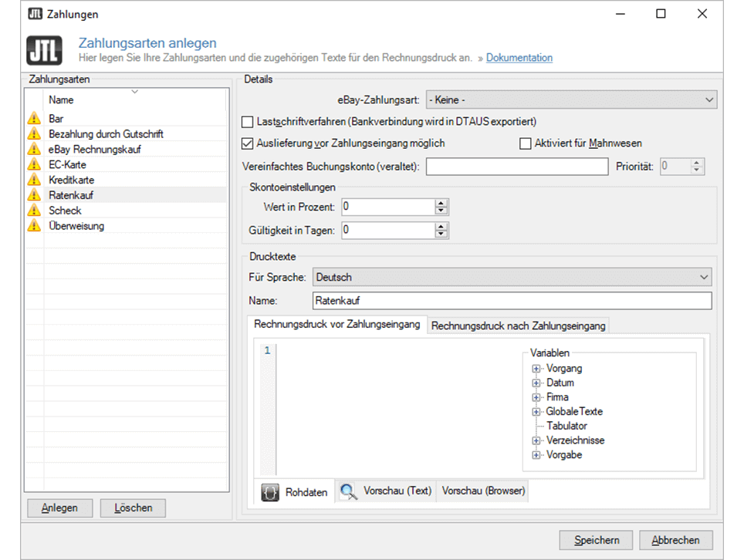
Task: Click the JTL logo in the header
Action: tap(46, 51)
